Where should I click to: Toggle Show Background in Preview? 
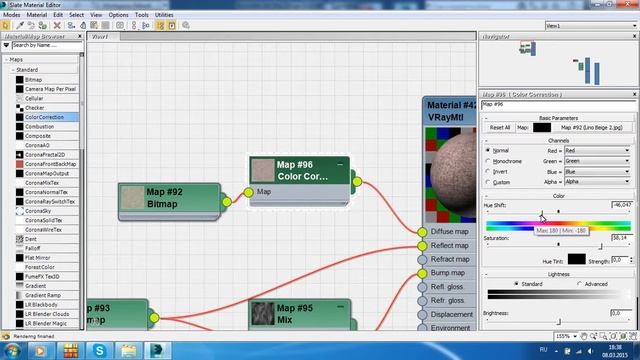coord(105,25)
